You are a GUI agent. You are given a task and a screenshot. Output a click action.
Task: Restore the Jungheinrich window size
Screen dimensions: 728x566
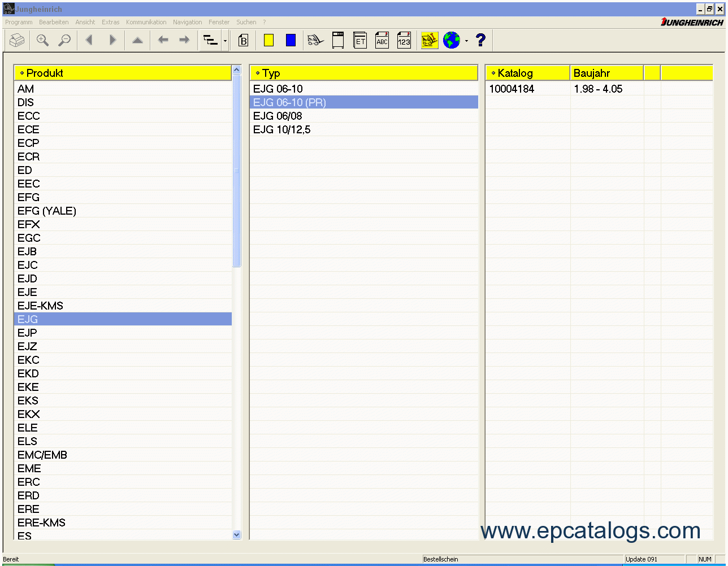[x=710, y=9]
